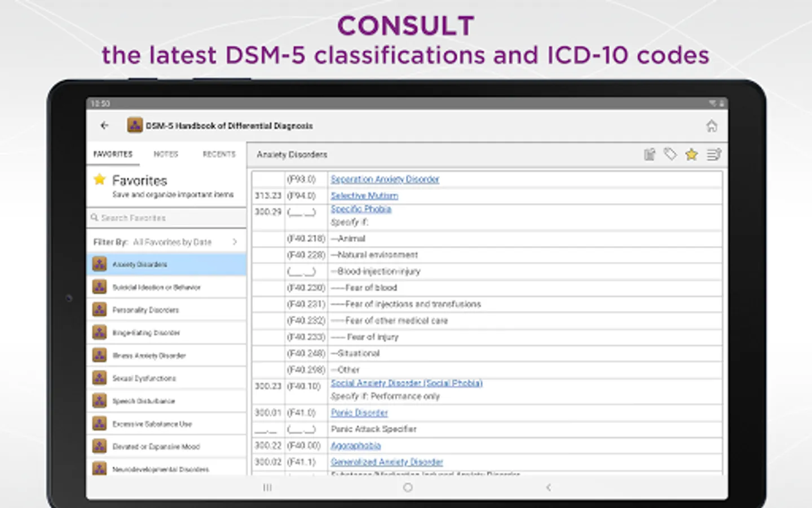Click the Favorites heading beside the star
The height and width of the screenshot is (508, 812).
tap(140, 181)
